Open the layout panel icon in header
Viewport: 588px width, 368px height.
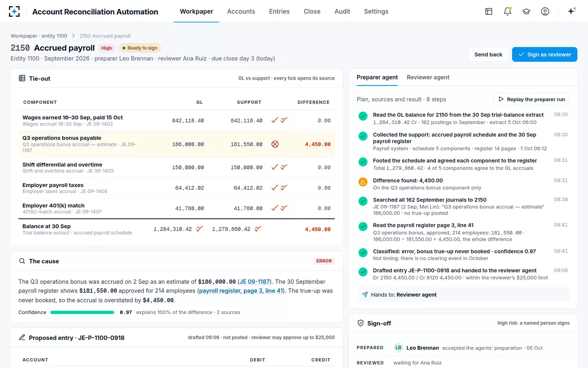(489, 11)
